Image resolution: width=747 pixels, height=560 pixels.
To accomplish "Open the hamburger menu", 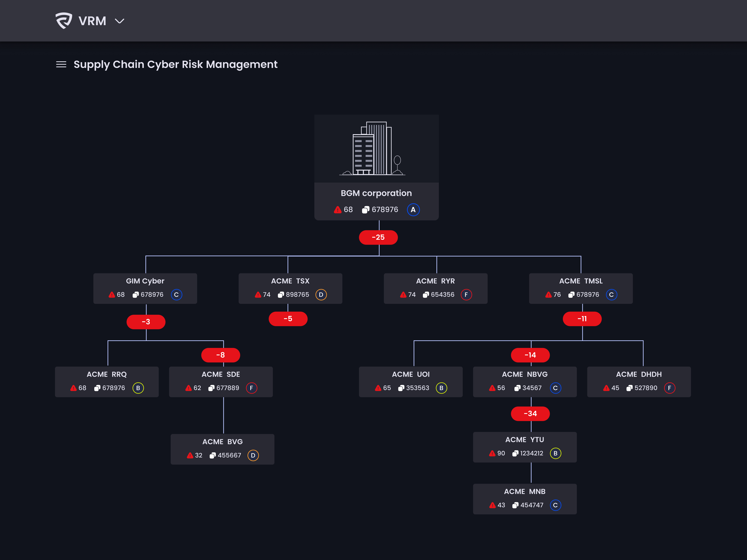I will click(61, 64).
